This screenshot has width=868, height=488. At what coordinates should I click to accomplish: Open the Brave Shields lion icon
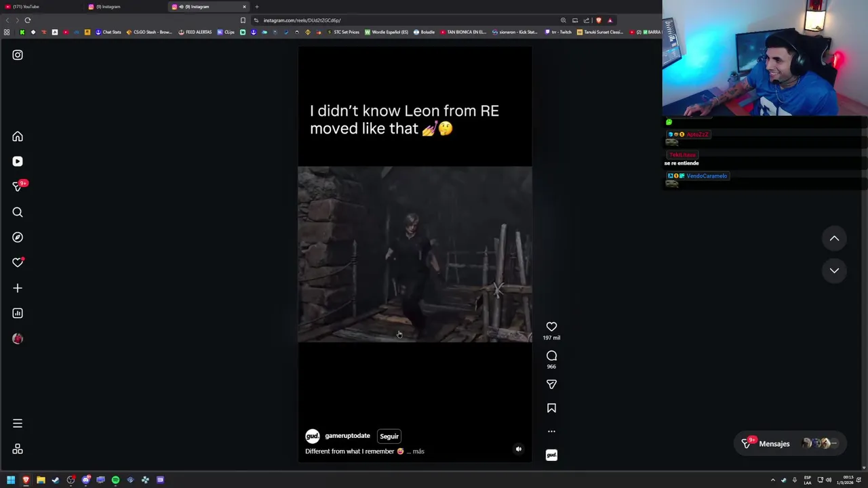coord(598,20)
